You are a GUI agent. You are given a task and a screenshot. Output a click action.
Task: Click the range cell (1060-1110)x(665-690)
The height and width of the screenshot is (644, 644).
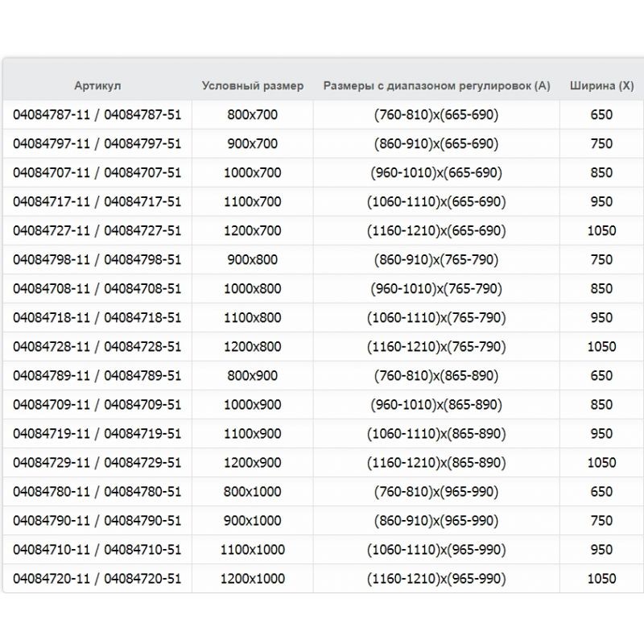coord(436,202)
